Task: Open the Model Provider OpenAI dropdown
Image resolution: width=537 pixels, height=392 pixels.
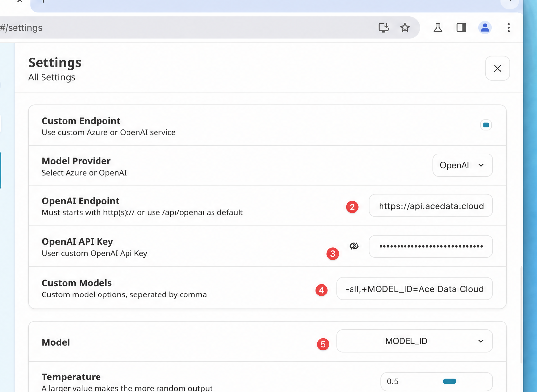Action: (x=462, y=165)
